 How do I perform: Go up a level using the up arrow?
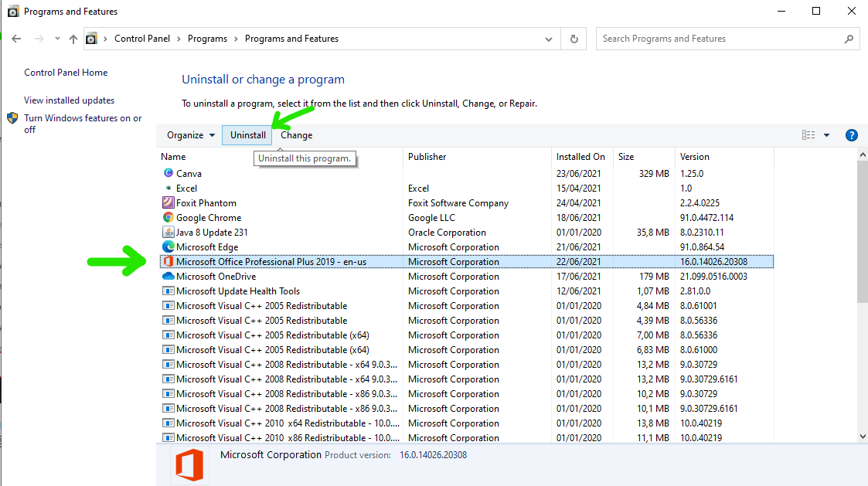tap(73, 38)
